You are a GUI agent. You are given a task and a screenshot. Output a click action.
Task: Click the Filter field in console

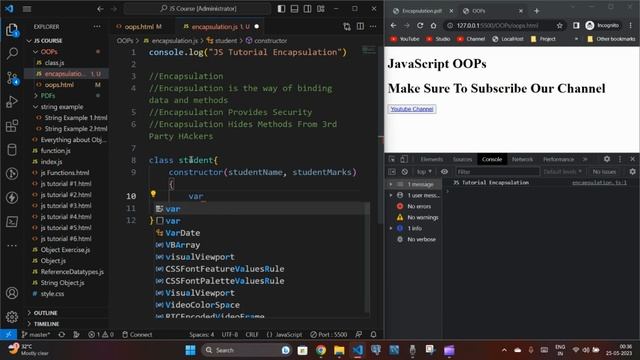point(497,172)
